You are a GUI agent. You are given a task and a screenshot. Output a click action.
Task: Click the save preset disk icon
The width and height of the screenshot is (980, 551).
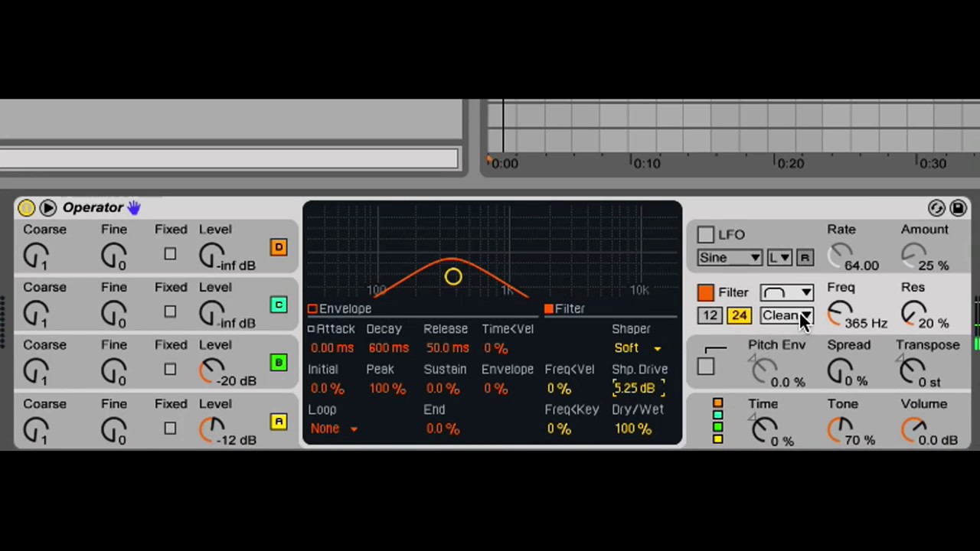pos(959,208)
